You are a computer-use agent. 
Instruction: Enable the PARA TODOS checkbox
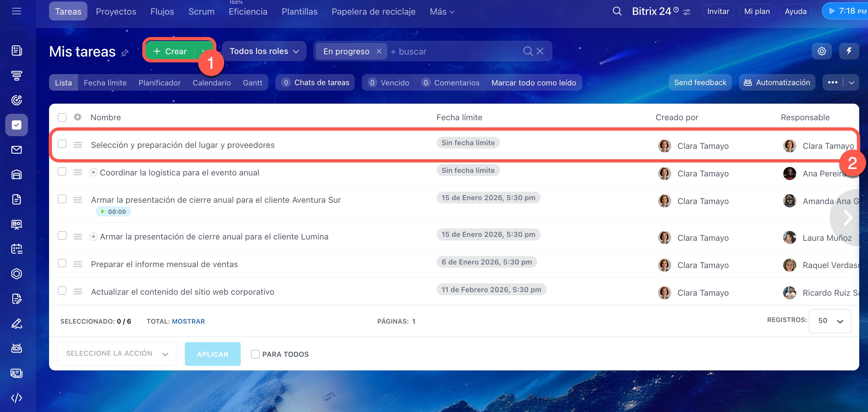click(x=255, y=354)
